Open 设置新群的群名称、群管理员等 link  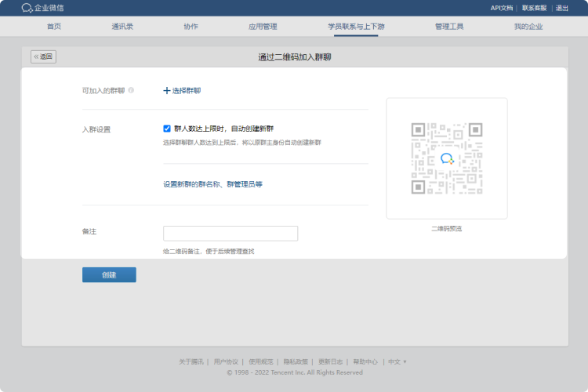pyautogui.click(x=212, y=184)
